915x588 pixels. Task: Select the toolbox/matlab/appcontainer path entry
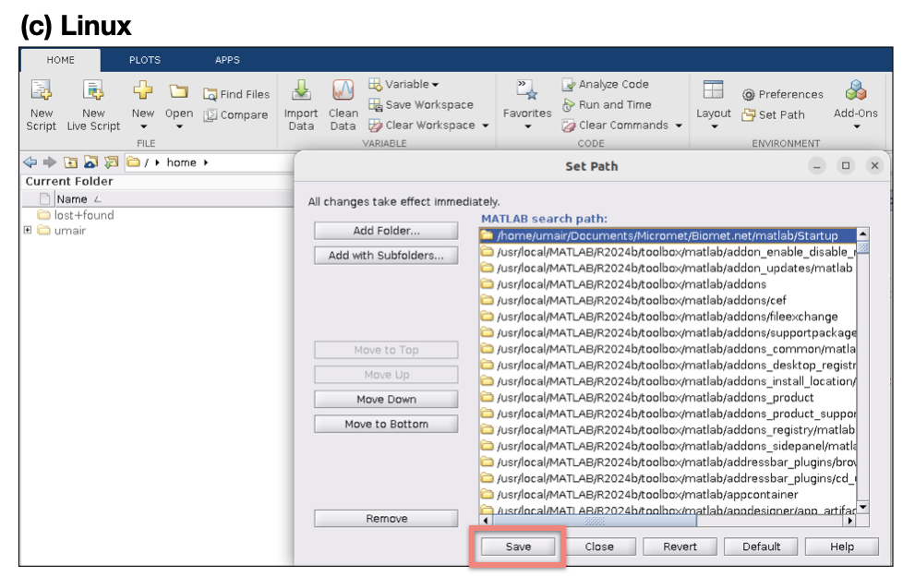click(668, 495)
